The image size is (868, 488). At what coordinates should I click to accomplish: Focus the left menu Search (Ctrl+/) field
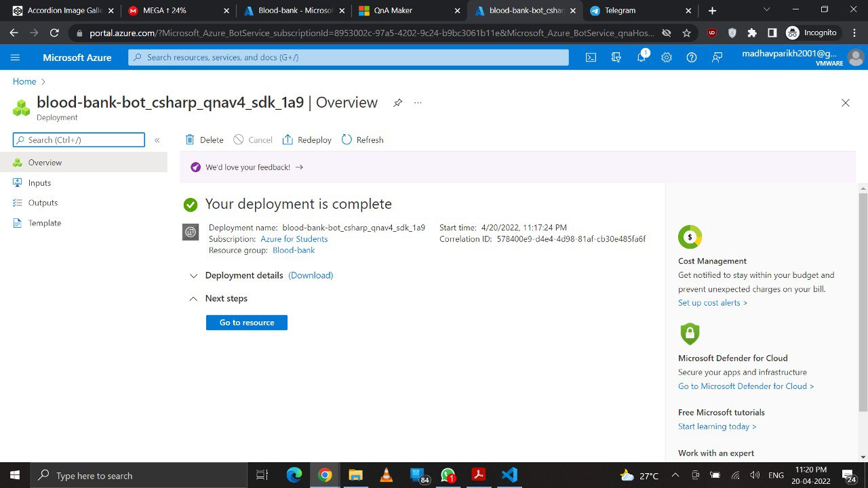pos(79,140)
